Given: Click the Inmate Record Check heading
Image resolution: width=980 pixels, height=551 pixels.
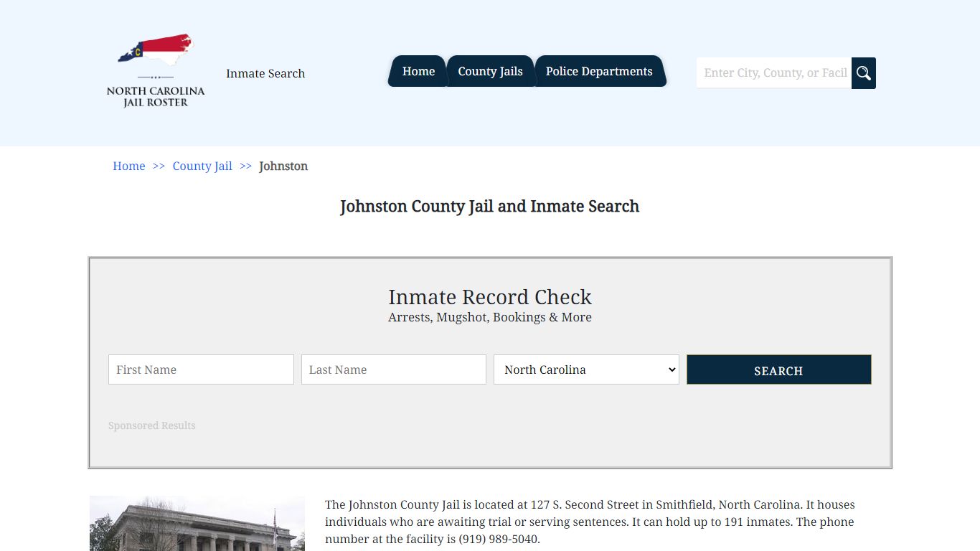Looking at the screenshot, I should pyautogui.click(x=490, y=297).
